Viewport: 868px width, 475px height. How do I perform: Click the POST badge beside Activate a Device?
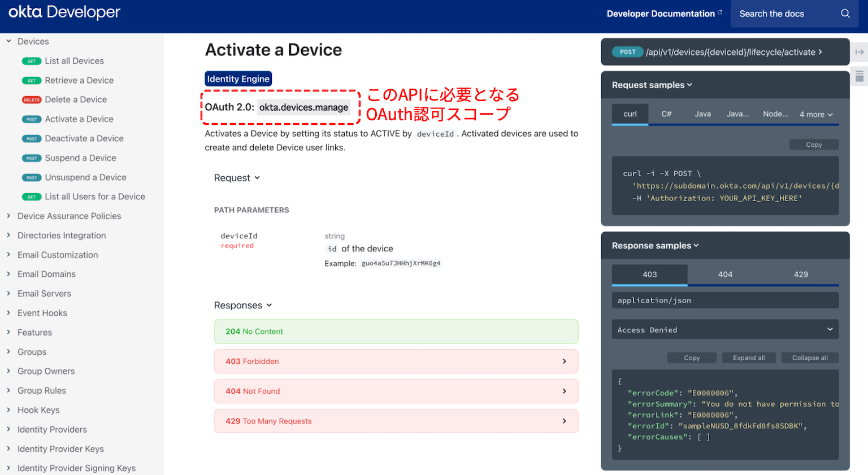pyautogui.click(x=33, y=119)
